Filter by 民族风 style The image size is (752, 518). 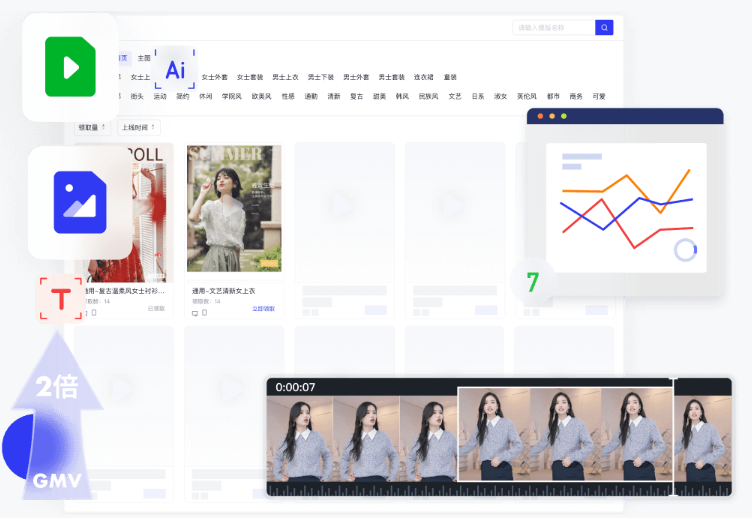click(429, 96)
